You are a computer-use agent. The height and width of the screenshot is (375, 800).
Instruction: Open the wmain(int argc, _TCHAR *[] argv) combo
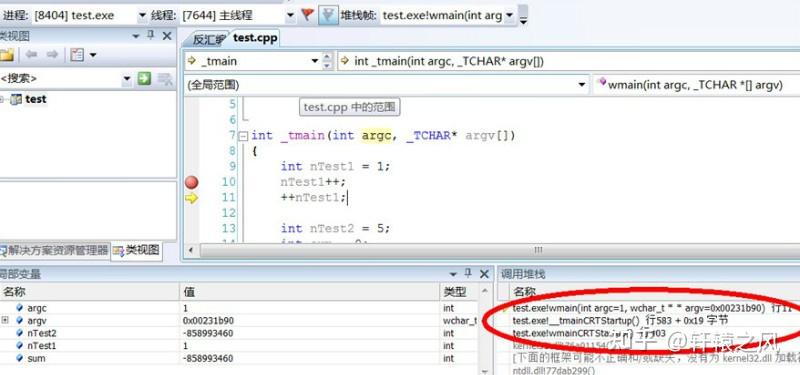[x=695, y=85]
